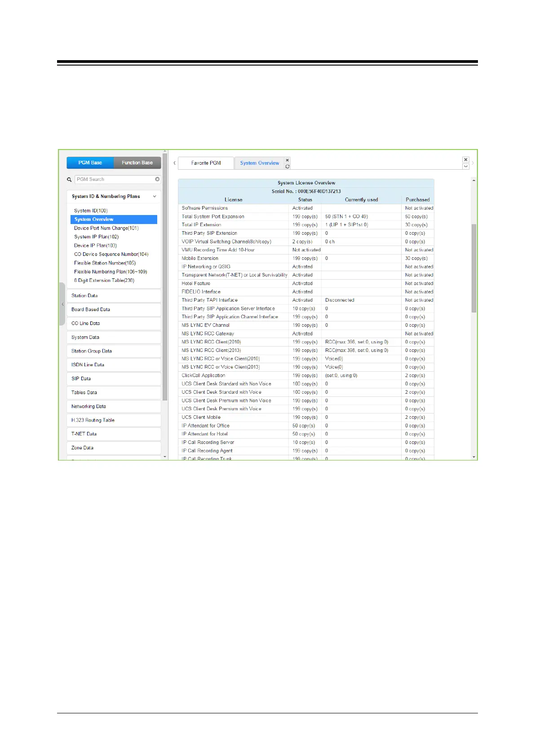The height and width of the screenshot is (756, 535).
Task: Open the Favorite PGM tab
Action: pyautogui.click(x=206, y=163)
